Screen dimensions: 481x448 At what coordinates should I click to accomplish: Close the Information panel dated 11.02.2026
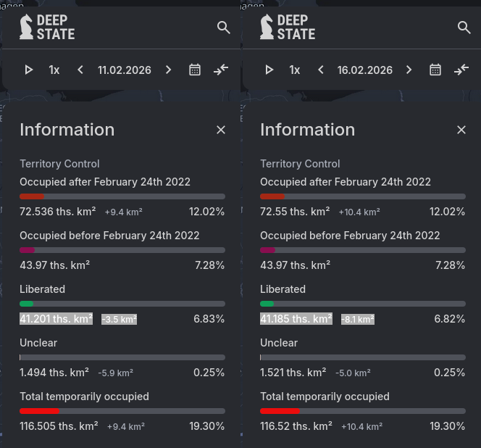(221, 130)
